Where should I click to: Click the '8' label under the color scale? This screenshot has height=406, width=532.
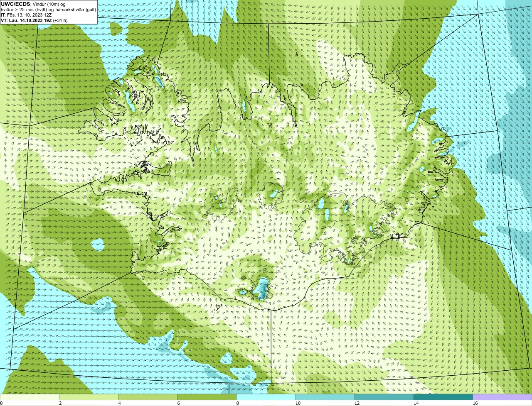(237, 403)
